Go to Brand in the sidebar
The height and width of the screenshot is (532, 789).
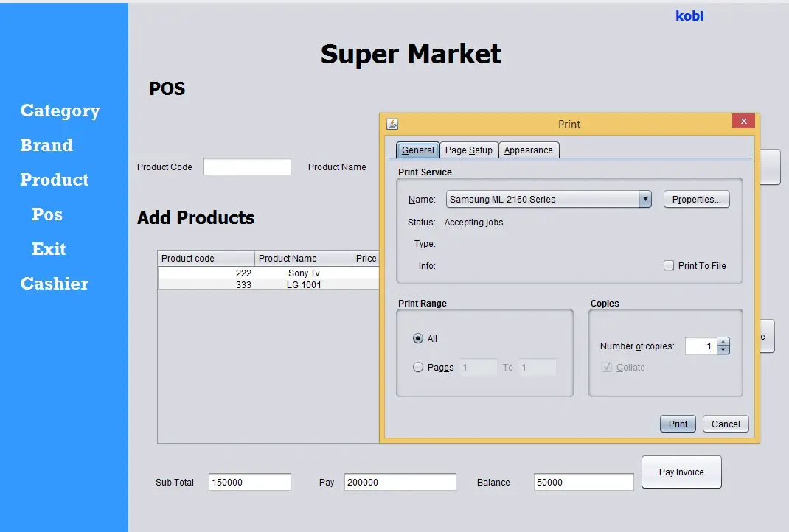click(46, 145)
